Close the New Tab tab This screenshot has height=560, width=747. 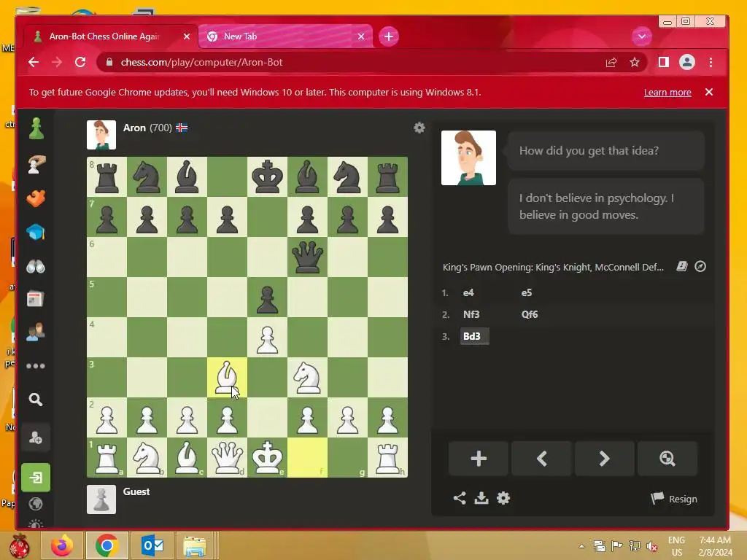coord(361,36)
